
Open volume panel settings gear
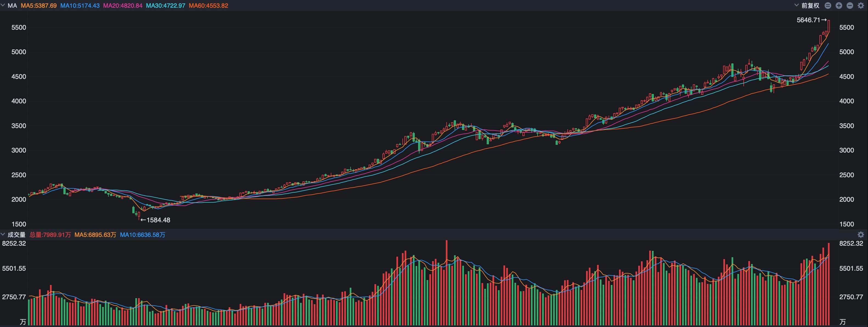(861, 235)
